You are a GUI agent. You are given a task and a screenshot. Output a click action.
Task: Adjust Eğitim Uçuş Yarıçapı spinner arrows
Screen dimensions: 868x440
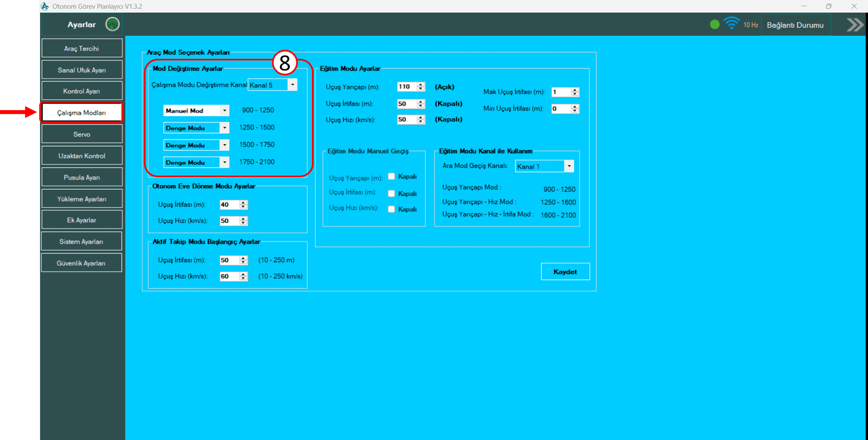tap(421, 87)
